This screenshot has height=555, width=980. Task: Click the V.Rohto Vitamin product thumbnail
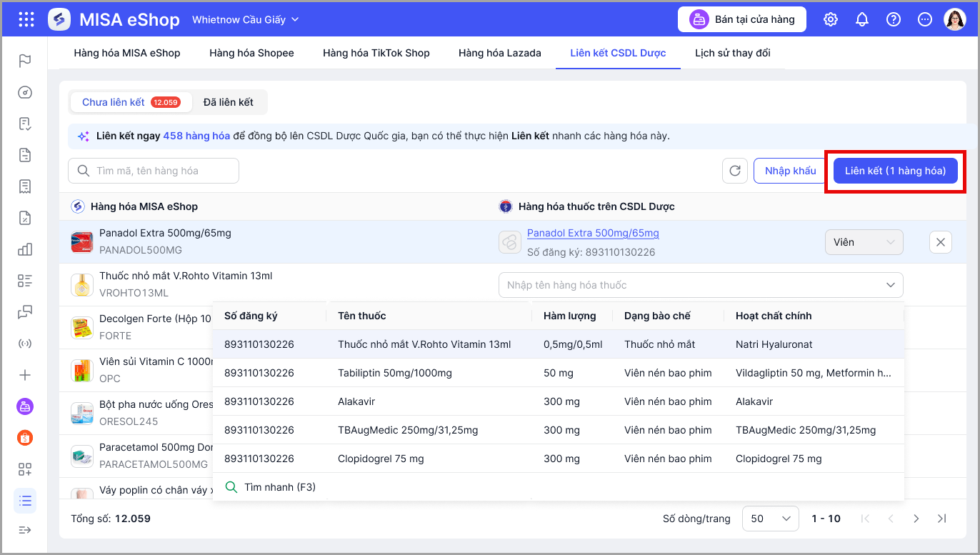coord(82,285)
